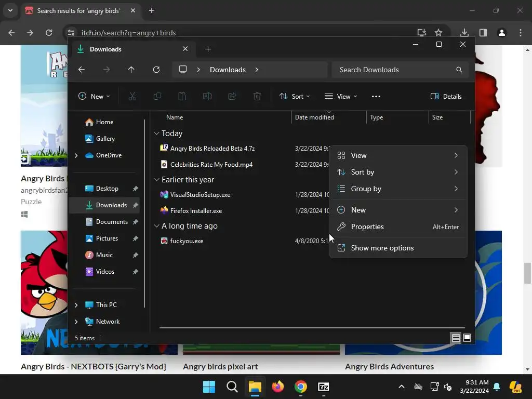The width and height of the screenshot is (532, 399).
Task: Open Firefox from the taskbar
Action: pyautogui.click(x=278, y=387)
